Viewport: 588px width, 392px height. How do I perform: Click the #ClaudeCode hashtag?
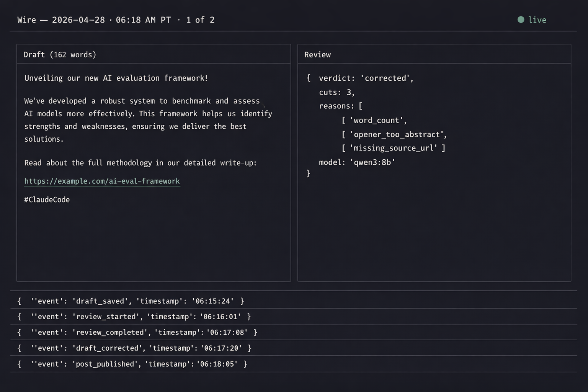[47, 200]
